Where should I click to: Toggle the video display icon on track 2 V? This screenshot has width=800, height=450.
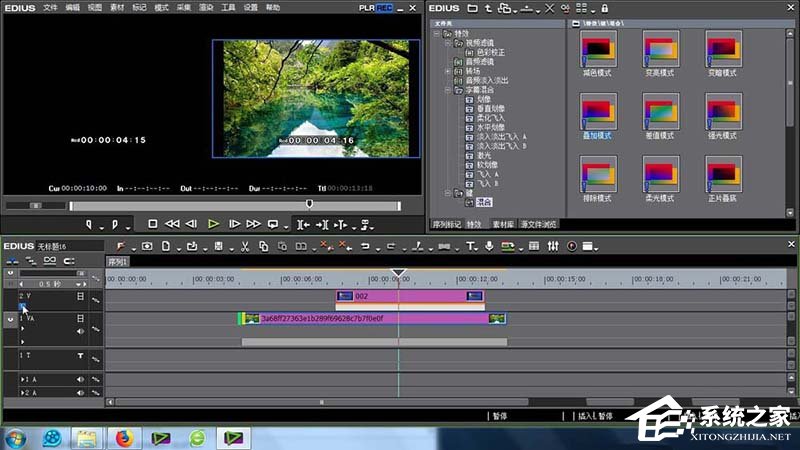click(81, 297)
